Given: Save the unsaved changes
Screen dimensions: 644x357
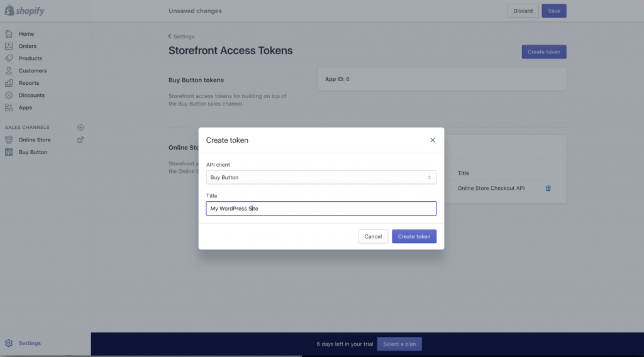Looking at the screenshot, I should [x=553, y=11].
